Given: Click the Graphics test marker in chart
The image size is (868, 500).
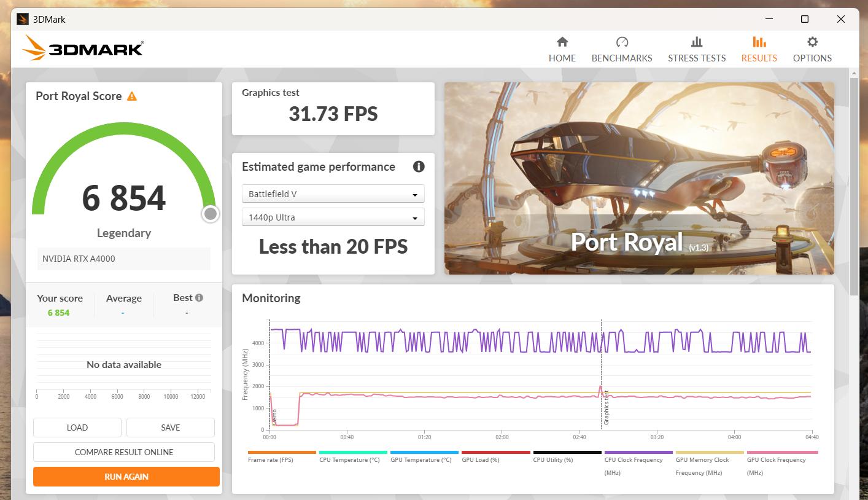Looking at the screenshot, I should 606,407.
